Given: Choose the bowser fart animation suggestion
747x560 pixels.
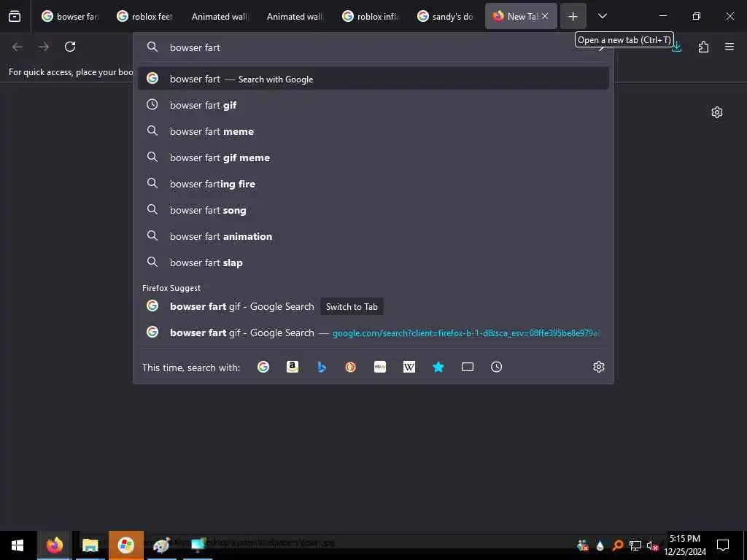Looking at the screenshot, I should pos(373,236).
